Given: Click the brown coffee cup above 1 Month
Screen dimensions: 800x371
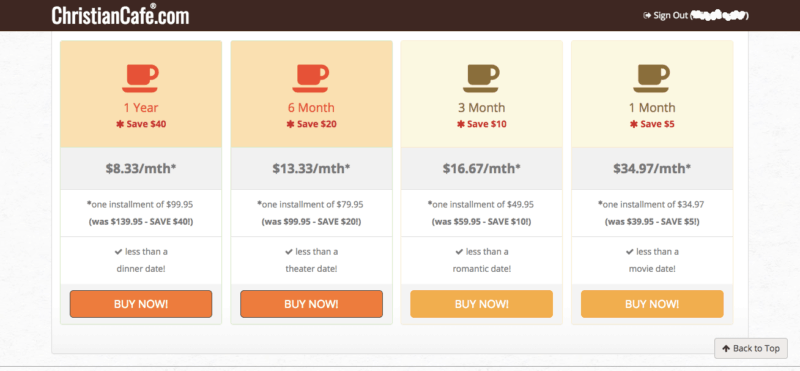Looking at the screenshot, I should 652,79.
